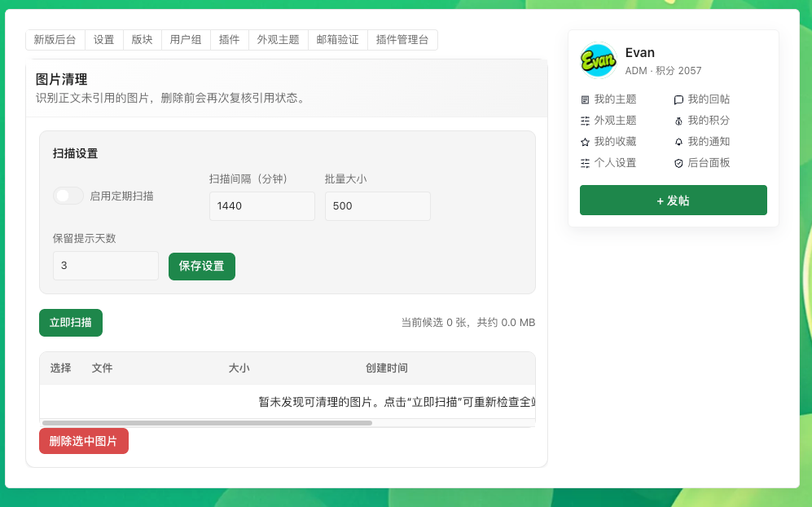
Task: Click the 外观主题 sliders icon in sidebar
Action: [586, 121]
